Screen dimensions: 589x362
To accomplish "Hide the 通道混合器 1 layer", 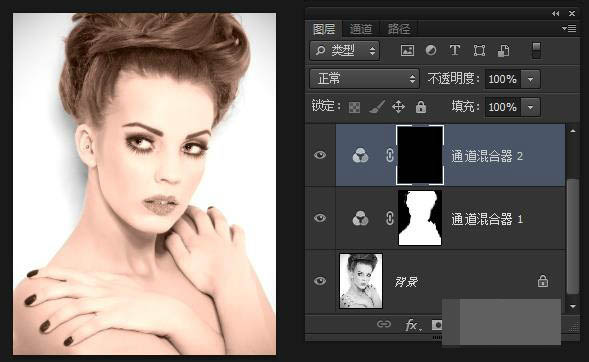I will point(320,218).
